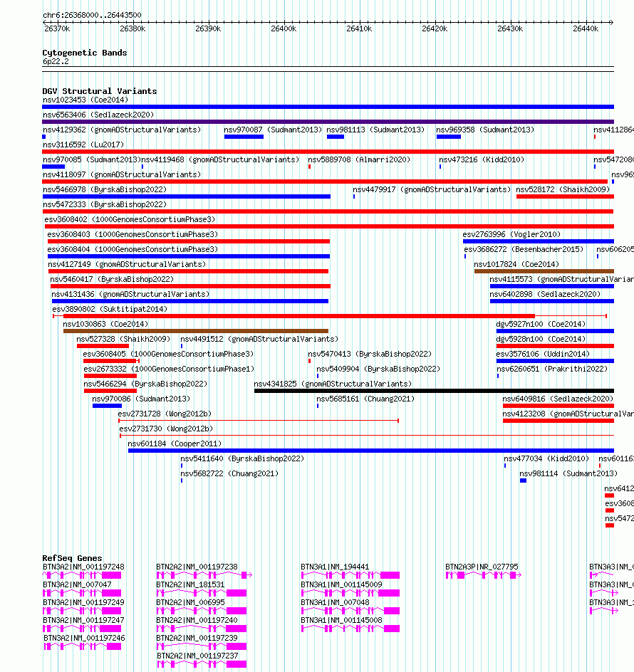Click esv3608405 1000Genomes variant label

[169, 354]
